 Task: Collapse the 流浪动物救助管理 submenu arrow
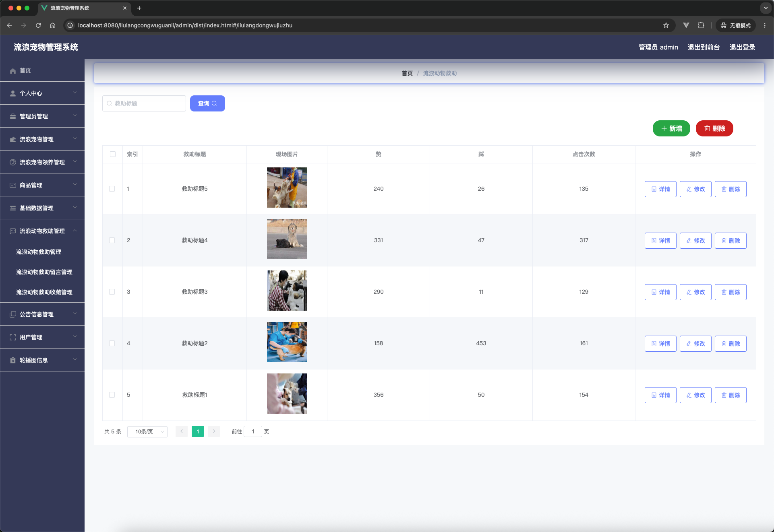tap(75, 231)
